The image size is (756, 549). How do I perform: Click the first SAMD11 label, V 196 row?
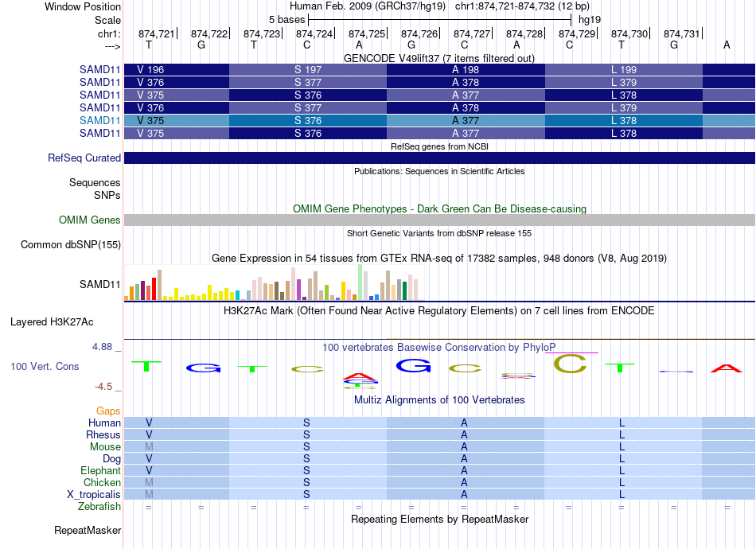coord(99,69)
